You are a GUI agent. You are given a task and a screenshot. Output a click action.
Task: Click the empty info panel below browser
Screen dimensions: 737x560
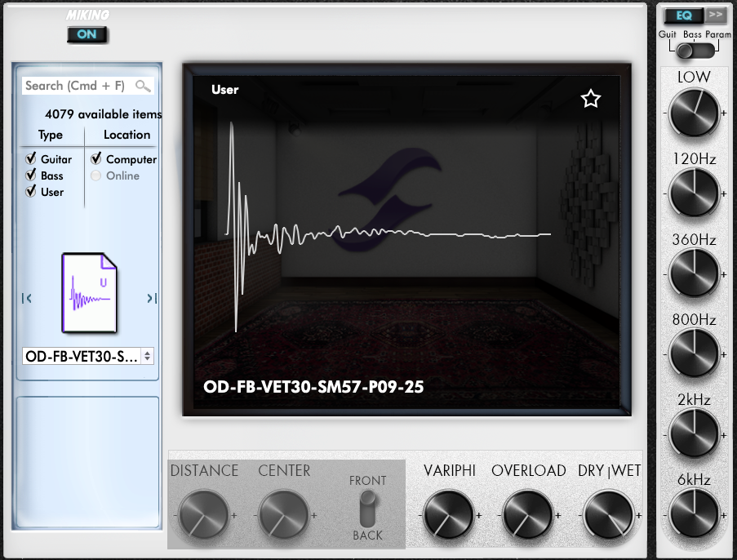click(x=88, y=463)
